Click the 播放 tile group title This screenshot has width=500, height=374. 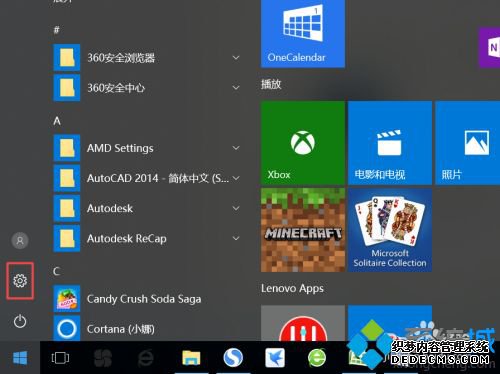point(271,84)
